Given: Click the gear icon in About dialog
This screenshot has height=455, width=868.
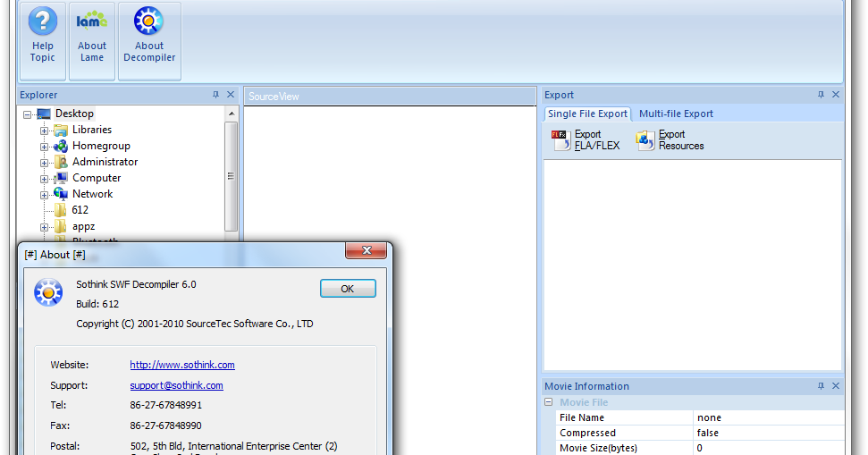Looking at the screenshot, I should click(x=48, y=292).
